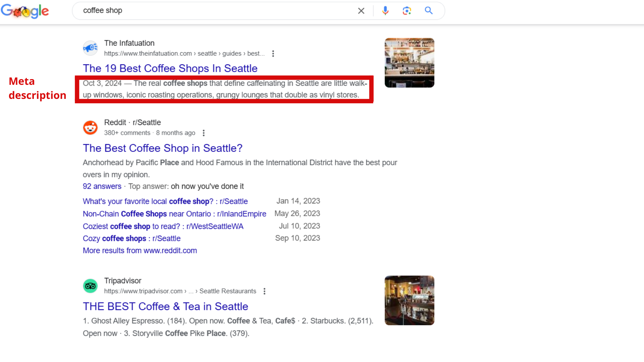The height and width of the screenshot is (362, 644).
Task: Click the Tripadvisor result thumbnail image
Action: pyautogui.click(x=409, y=300)
